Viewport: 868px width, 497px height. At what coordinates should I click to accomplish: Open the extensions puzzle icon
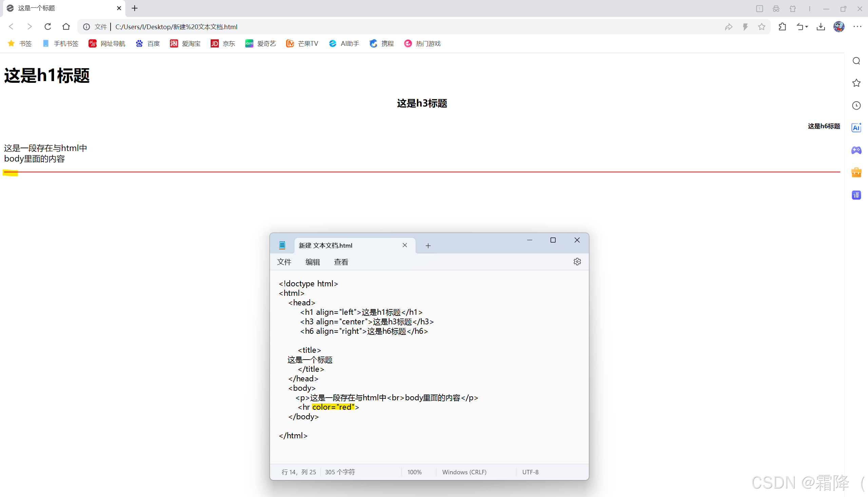pyautogui.click(x=783, y=26)
